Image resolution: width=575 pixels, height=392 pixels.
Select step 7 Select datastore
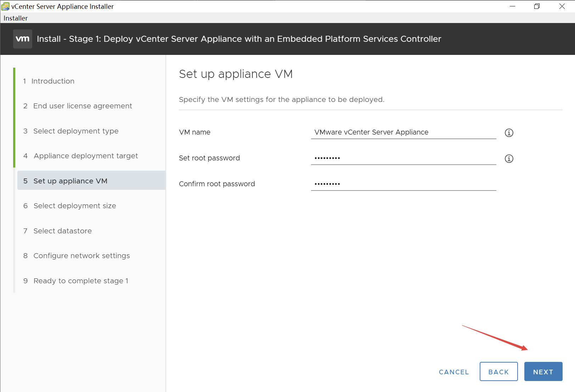tap(57, 231)
